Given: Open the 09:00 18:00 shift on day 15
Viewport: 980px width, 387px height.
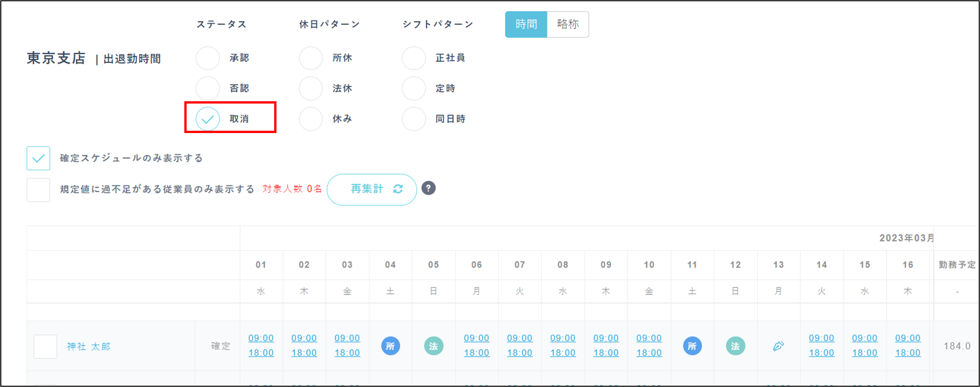Looking at the screenshot, I should tap(865, 345).
